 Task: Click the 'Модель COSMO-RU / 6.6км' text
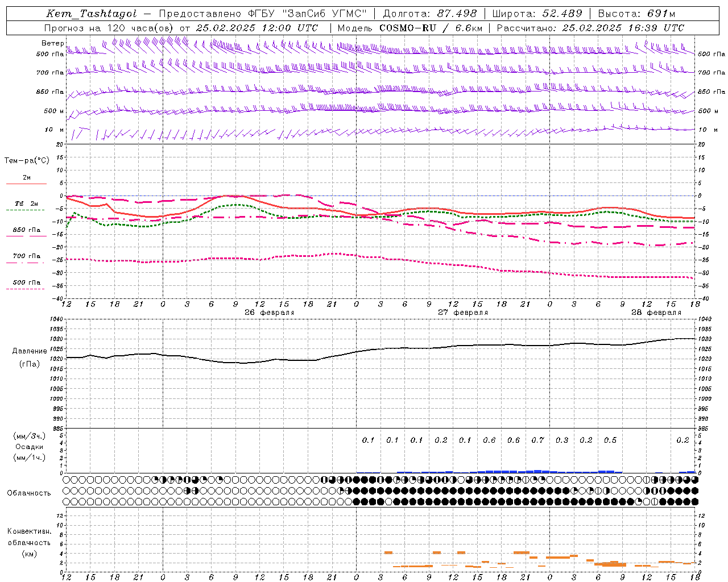pos(410,28)
